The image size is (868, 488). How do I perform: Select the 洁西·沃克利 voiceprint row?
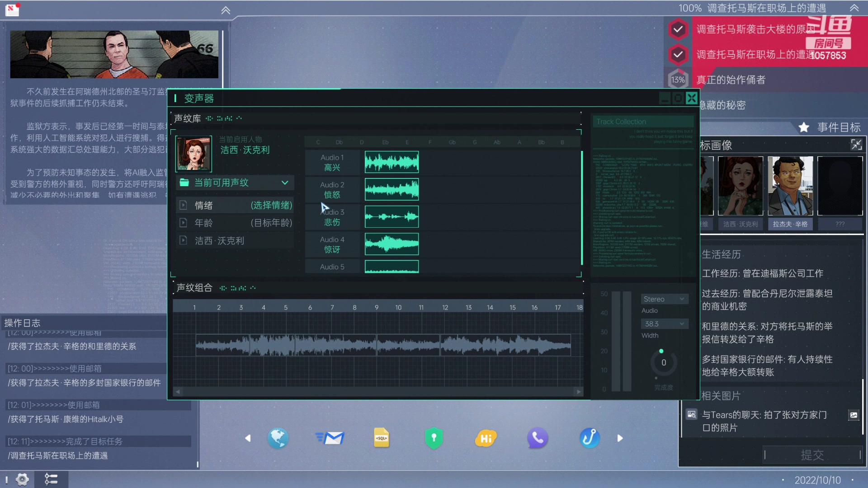(235, 240)
